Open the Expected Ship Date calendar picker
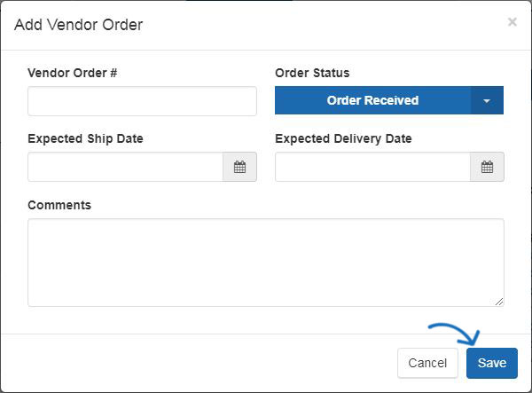Image resolution: width=532 pixels, height=393 pixels. (x=239, y=167)
